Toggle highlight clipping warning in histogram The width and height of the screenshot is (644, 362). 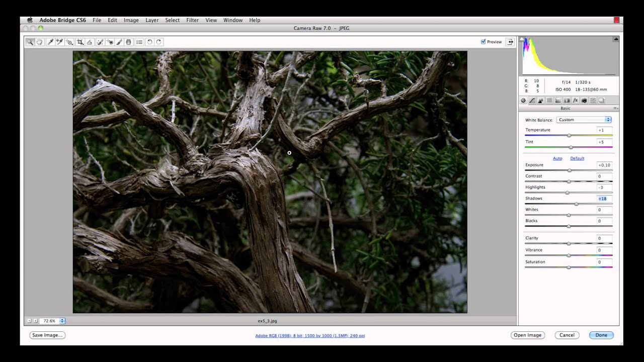616,39
